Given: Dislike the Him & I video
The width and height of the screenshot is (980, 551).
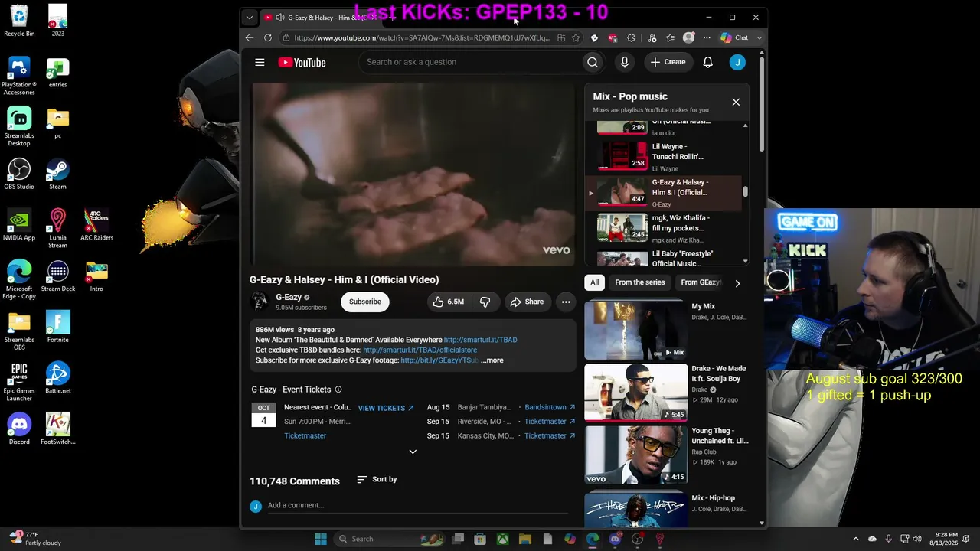Looking at the screenshot, I should coord(485,302).
